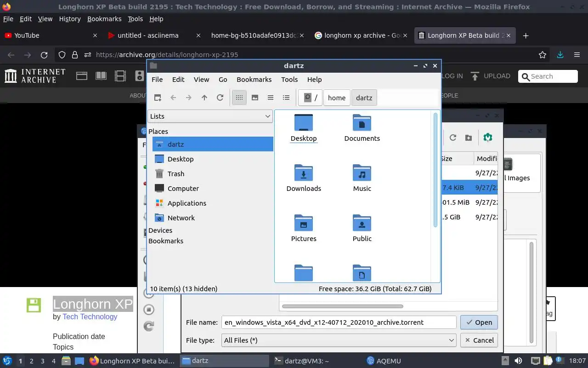Select Network in Places sidebar
This screenshot has height=368, width=588.
coord(213,218)
